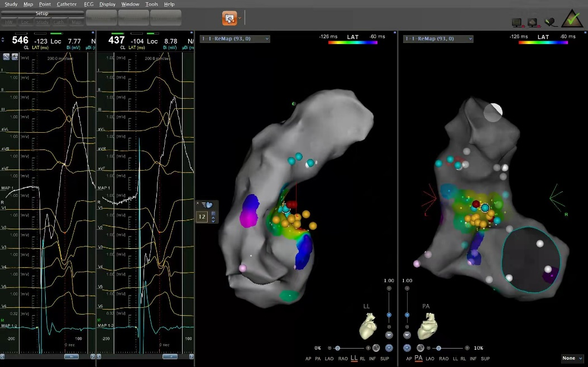The image size is (588, 367).
Task: Click the grey sphere icon in left map view
Action: [x=376, y=348]
